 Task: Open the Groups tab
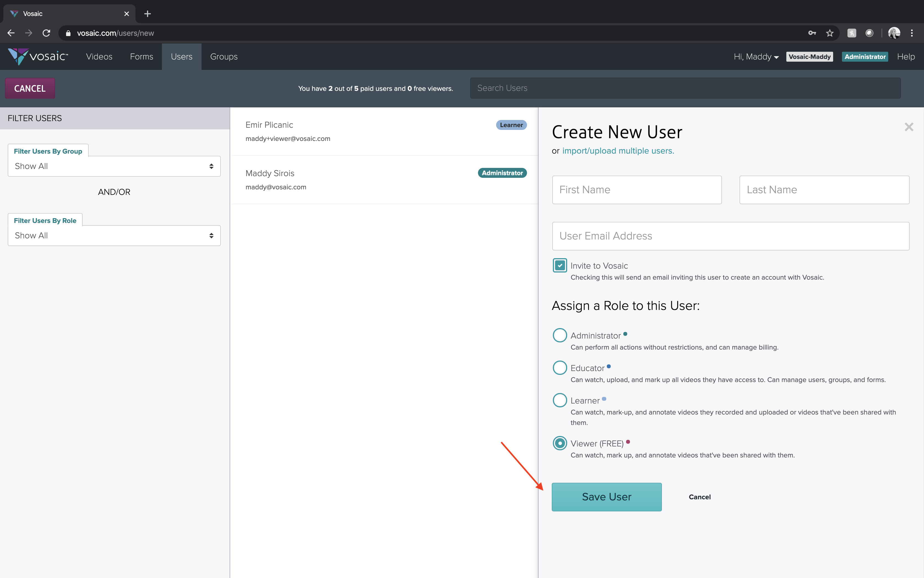224,57
